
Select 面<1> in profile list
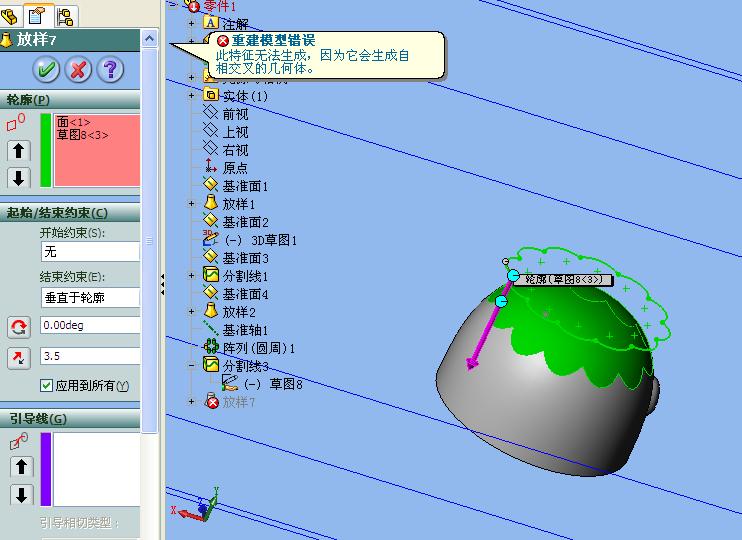click(74, 122)
